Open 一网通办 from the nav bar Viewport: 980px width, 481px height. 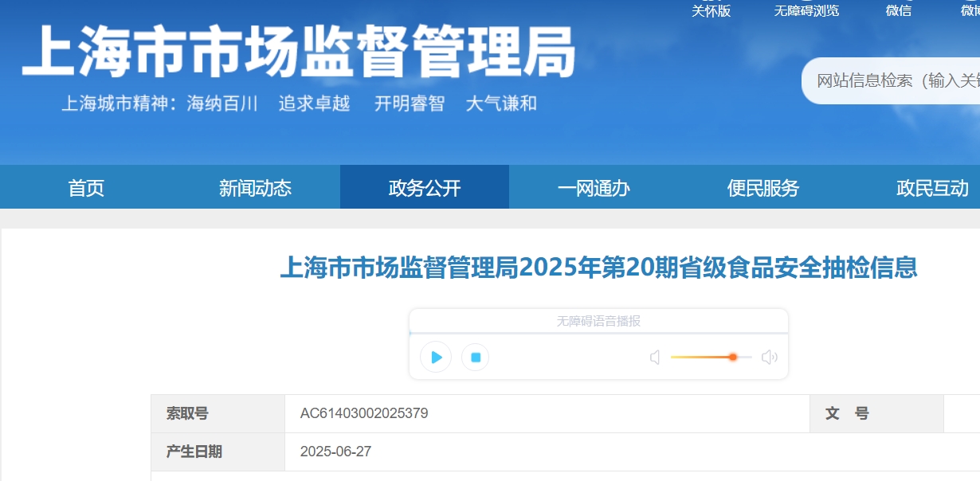click(594, 188)
